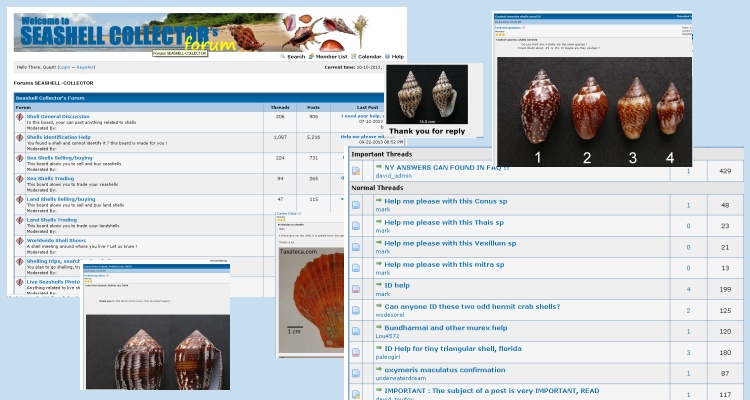
Task: Open oxymeris maculatus confirmation thread
Action: (445, 370)
